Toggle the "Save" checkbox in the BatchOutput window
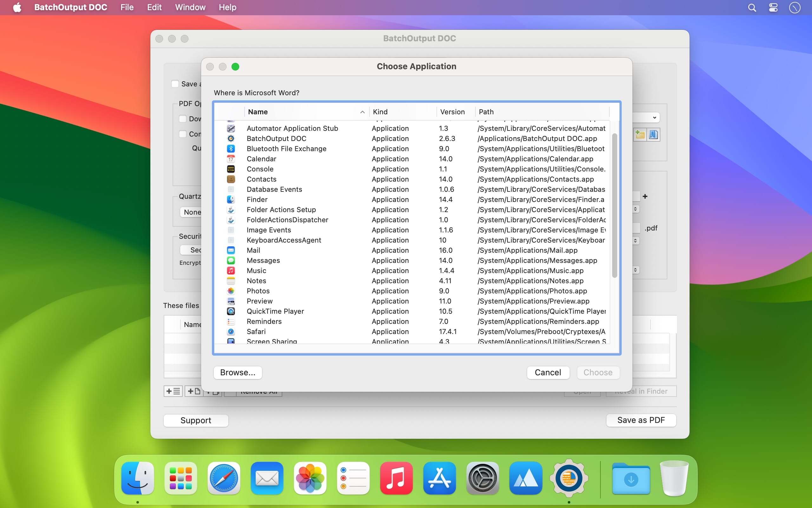The height and width of the screenshot is (508, 812). pyautogui.click(x=175, y=84)
